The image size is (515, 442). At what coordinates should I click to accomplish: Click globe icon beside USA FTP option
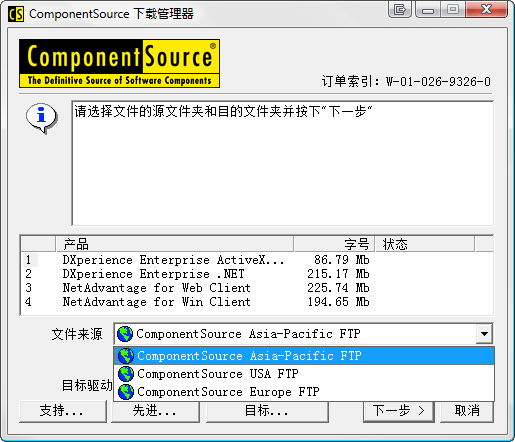[x=126, y=374]
